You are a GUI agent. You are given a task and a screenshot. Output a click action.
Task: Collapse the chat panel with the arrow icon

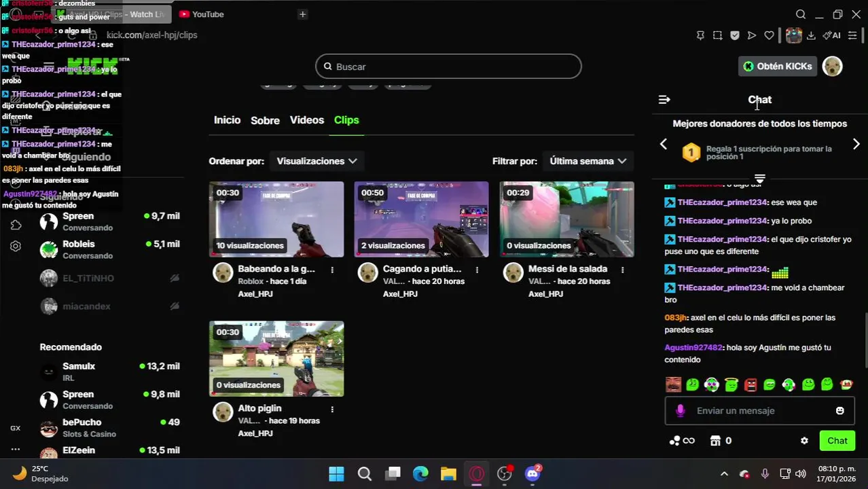point(664,100)
